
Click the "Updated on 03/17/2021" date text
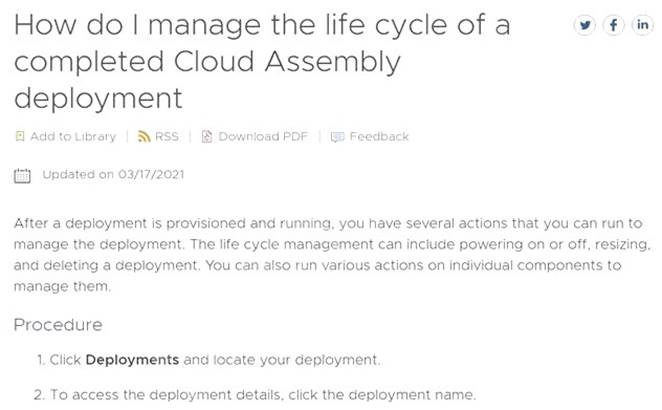113,175
